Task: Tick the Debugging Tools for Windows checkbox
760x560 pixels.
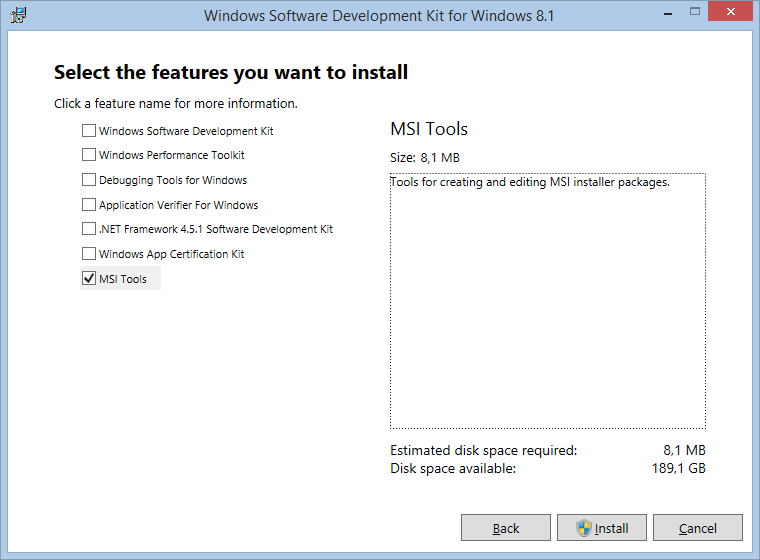Action: [89, 180]
